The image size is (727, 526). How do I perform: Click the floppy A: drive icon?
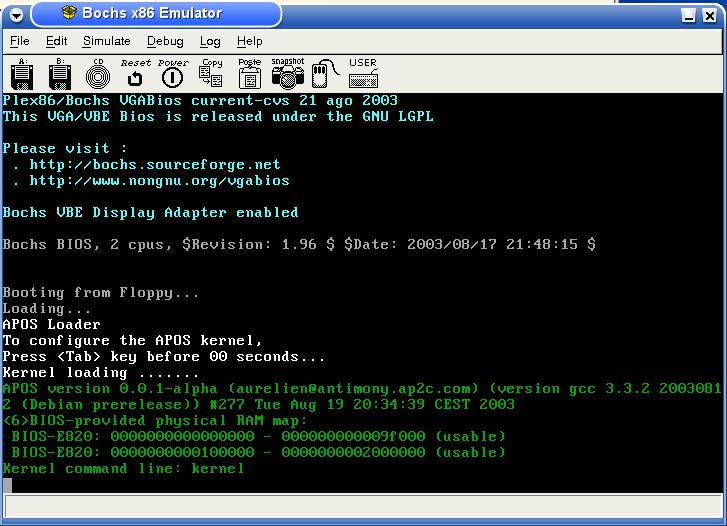22,74
